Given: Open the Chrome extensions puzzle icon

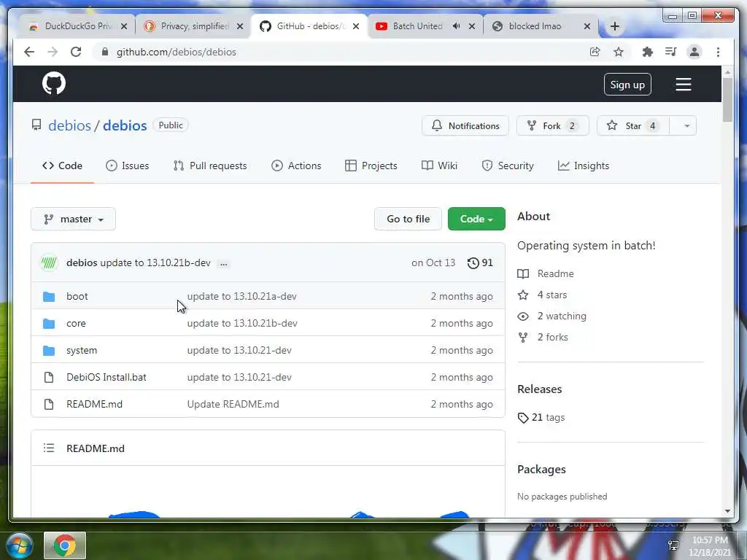Looking at the screenshot, I should pos(648,52).
